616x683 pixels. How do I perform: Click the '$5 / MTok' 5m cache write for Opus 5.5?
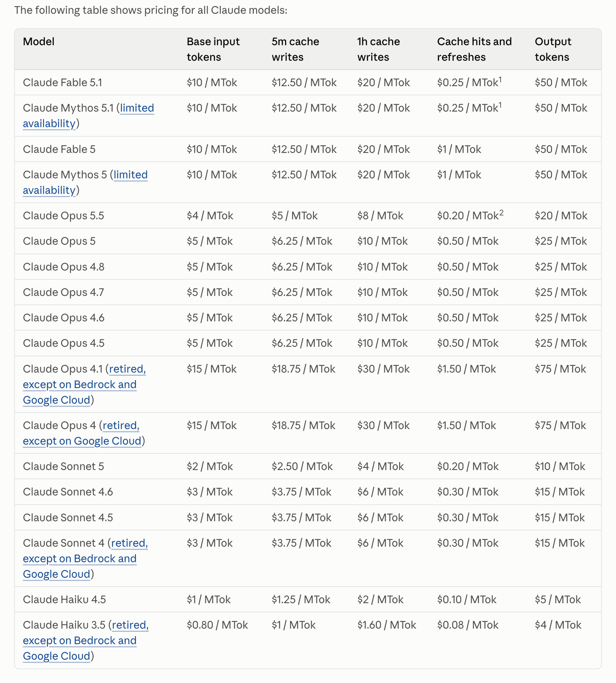coord(295,216)
